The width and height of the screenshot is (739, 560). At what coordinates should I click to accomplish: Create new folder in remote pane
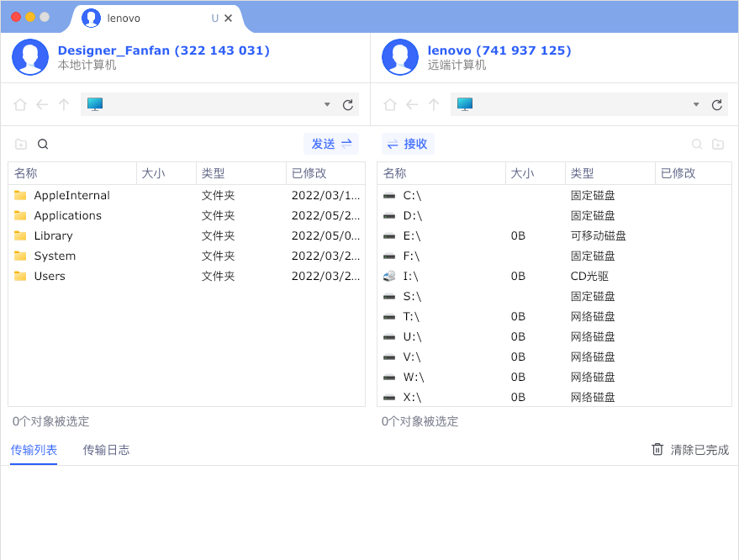coord(718,145)
